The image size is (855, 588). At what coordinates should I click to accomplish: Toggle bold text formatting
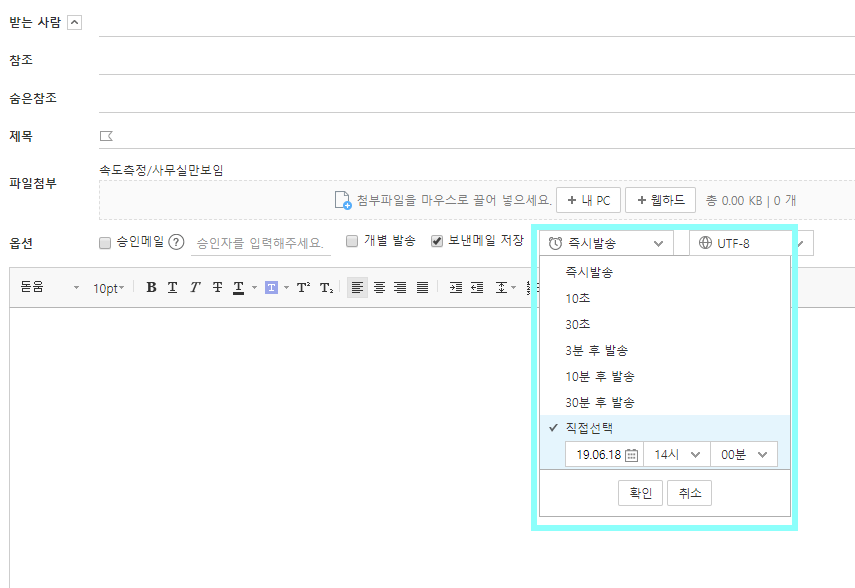pyautogui.click(x=152, y=287)
